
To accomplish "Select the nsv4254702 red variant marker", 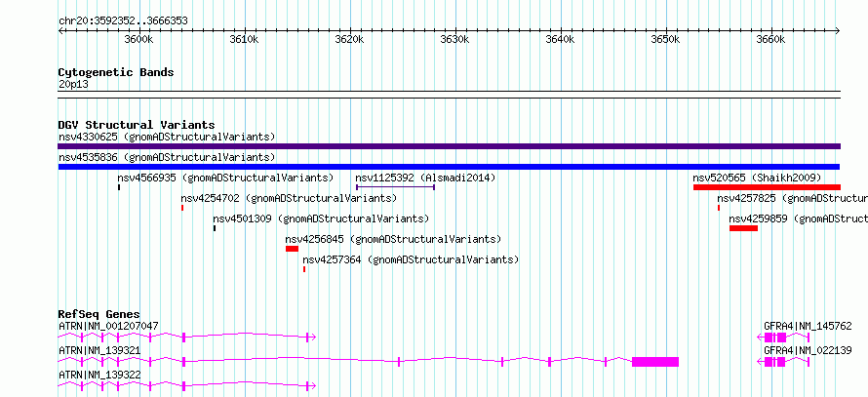I will (182, 208).
